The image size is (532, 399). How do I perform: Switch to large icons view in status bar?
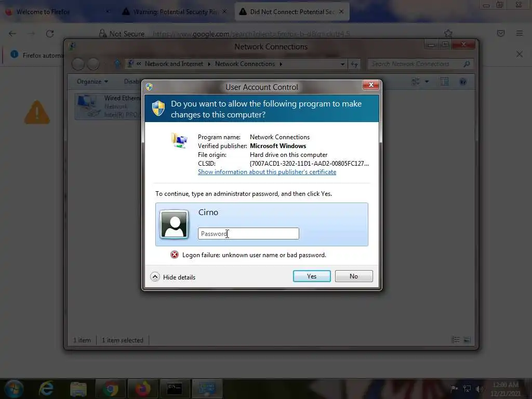(x=467, y=340)
